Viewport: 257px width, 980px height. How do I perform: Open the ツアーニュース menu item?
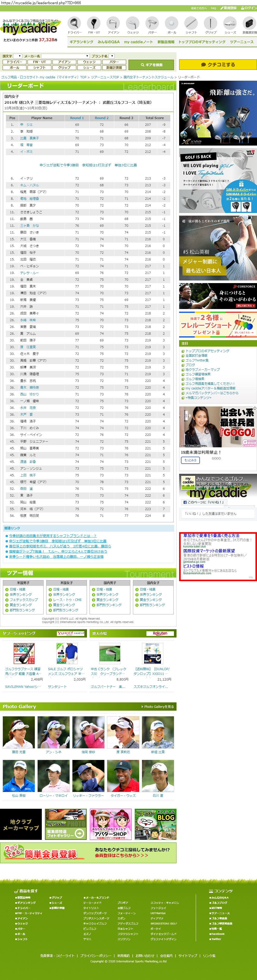[241, 42]
